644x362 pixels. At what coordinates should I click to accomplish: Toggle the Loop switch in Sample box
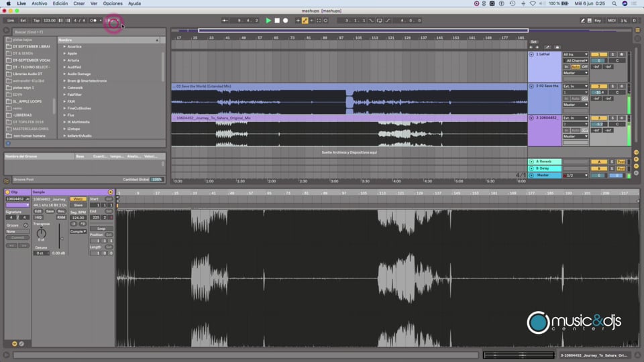pyautogui.click(x=101, y=229)
